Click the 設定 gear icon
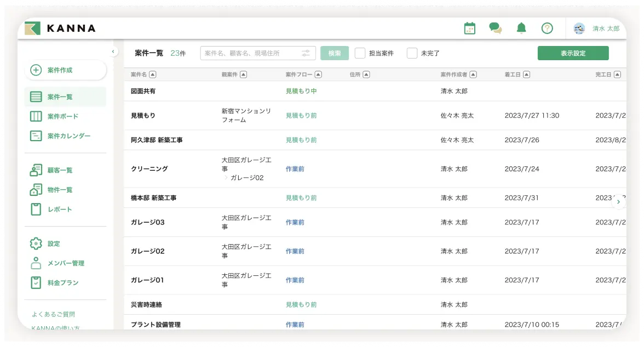The height and width of the screenshot is (347, 644). pyautogui.click(x=36, y=244)
